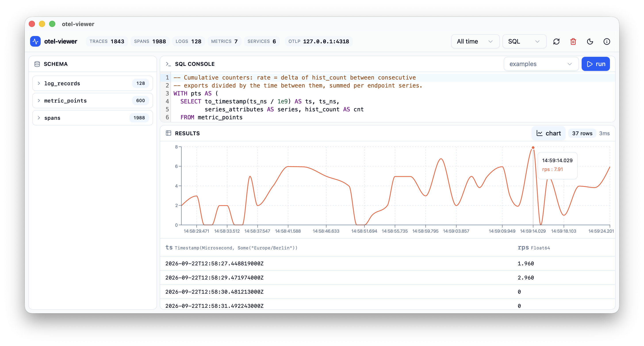Select the row with rps 2.960
Screen dimensions: 644x346
387,278
